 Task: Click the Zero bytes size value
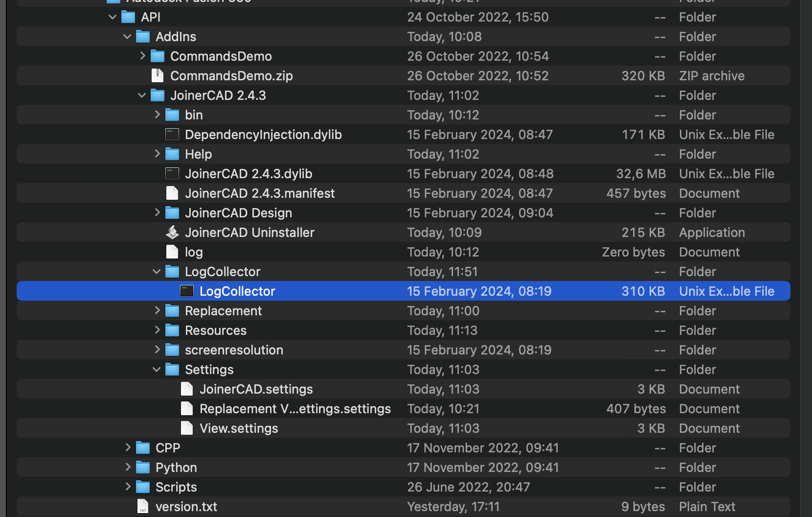[633, 252]
